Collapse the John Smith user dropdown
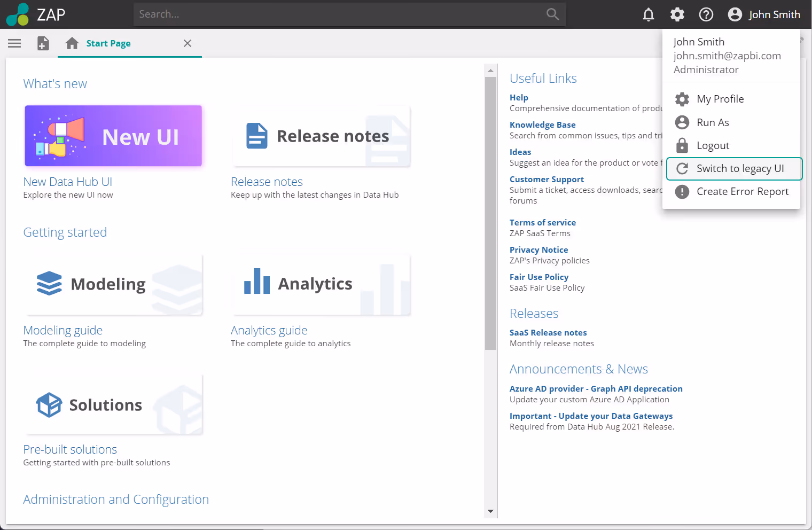This screenshot has height=530, width=812. [764, 14]
